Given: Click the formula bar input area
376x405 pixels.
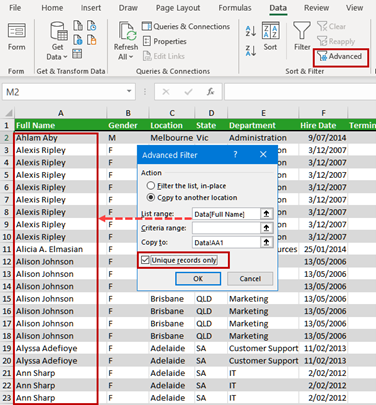Looking at the screenshot, I should tap(300, 92).
